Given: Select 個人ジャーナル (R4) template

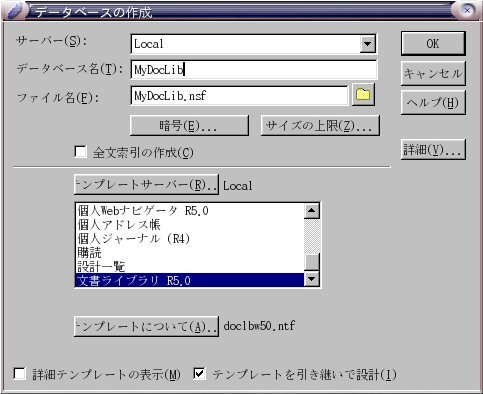Looking at the screenshot, I should click(190, 239).
